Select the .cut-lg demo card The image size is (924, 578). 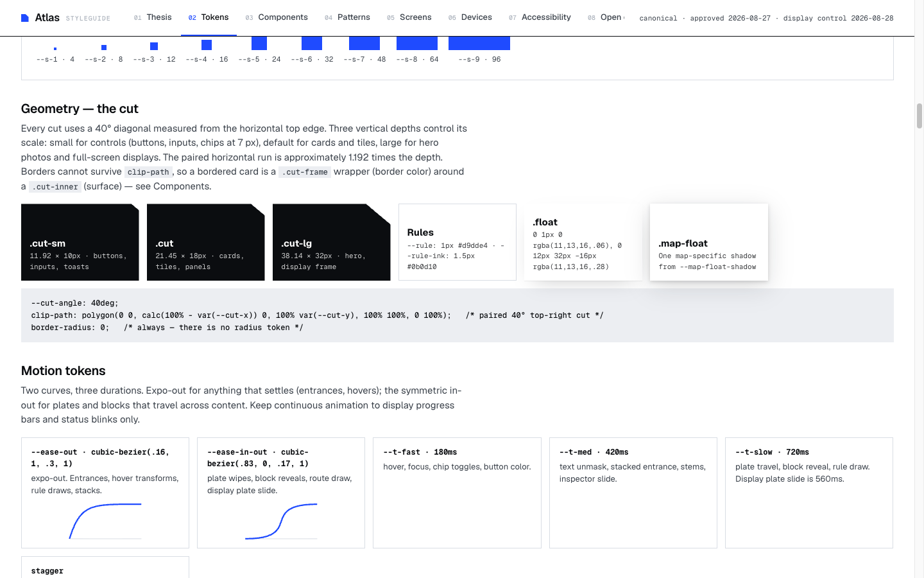pyautogui.click(x=332, y=242)
